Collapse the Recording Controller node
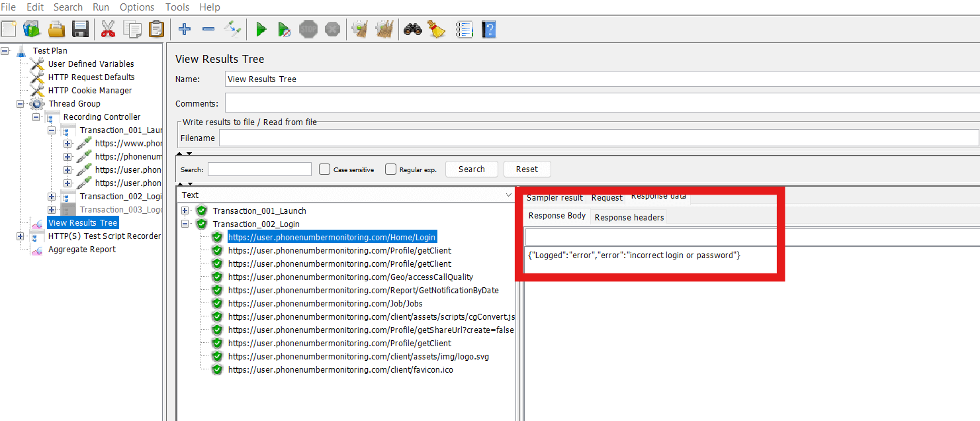 (36, 117)
